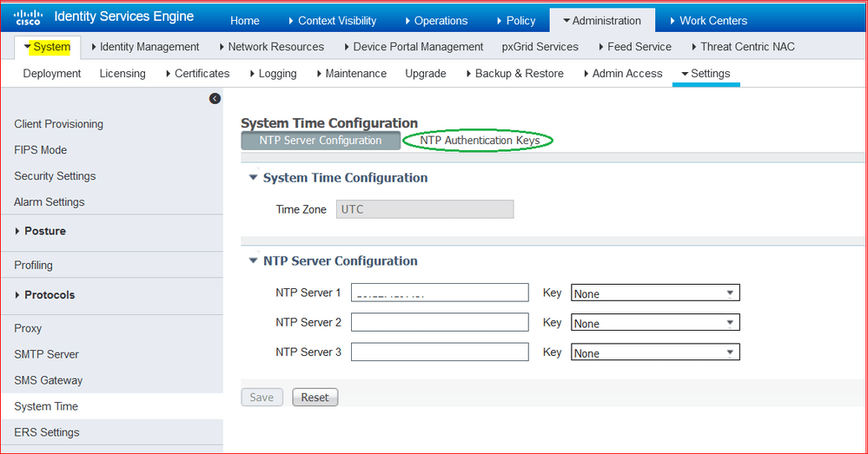Screen dimensions: 868x454
Task: Select Alarm Settings in sidebar
Action: (x=50, y=202)
